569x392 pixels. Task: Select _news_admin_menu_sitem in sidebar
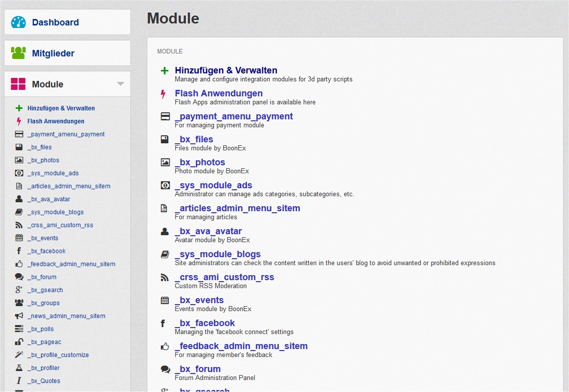point(66,316)
